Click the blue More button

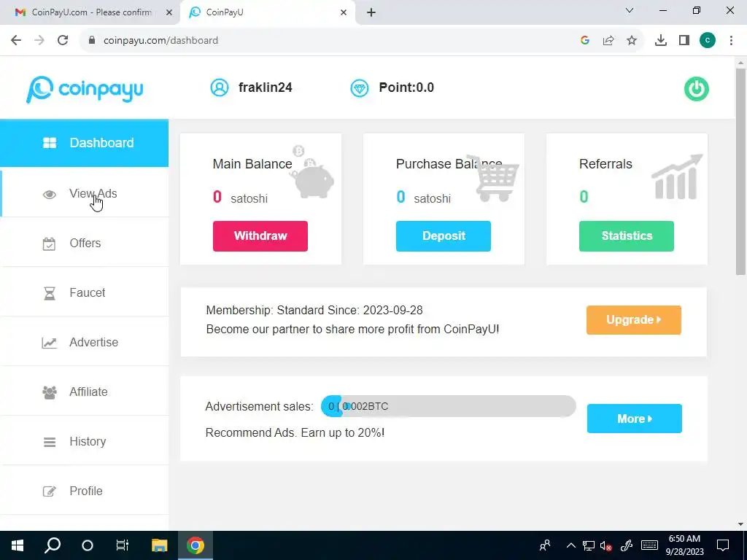click(x=634, y=419)
